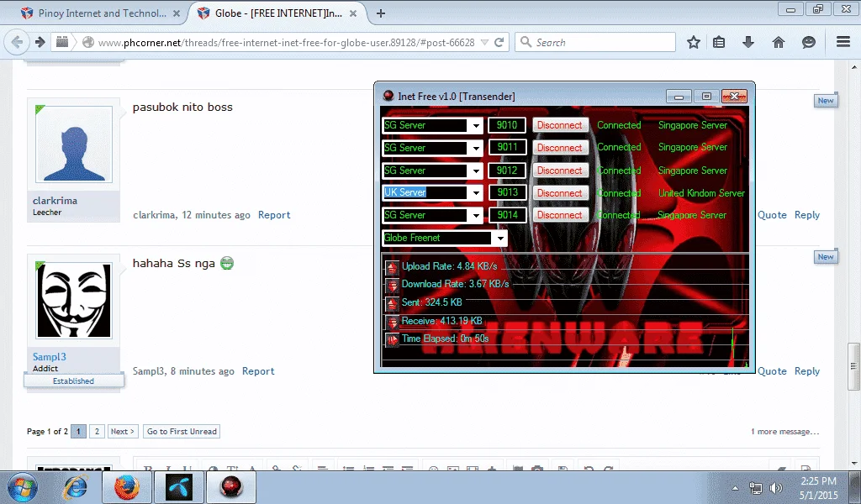Quote clarkrima's post
This screenshot has height=504, width=861.
coord(772,215)
